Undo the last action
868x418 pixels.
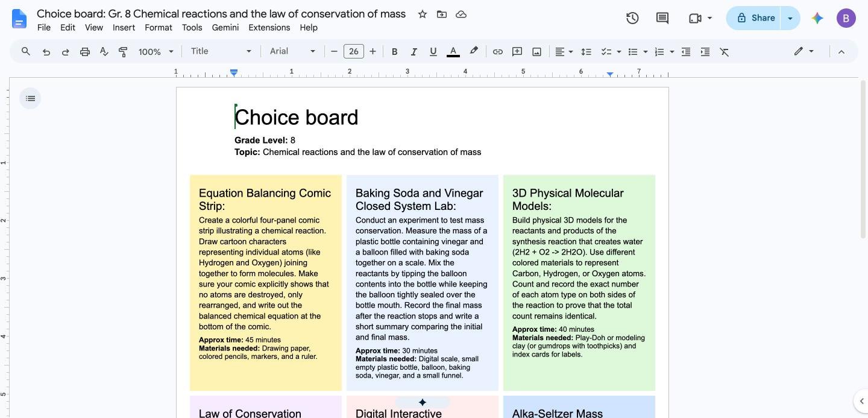click(46, 52)
